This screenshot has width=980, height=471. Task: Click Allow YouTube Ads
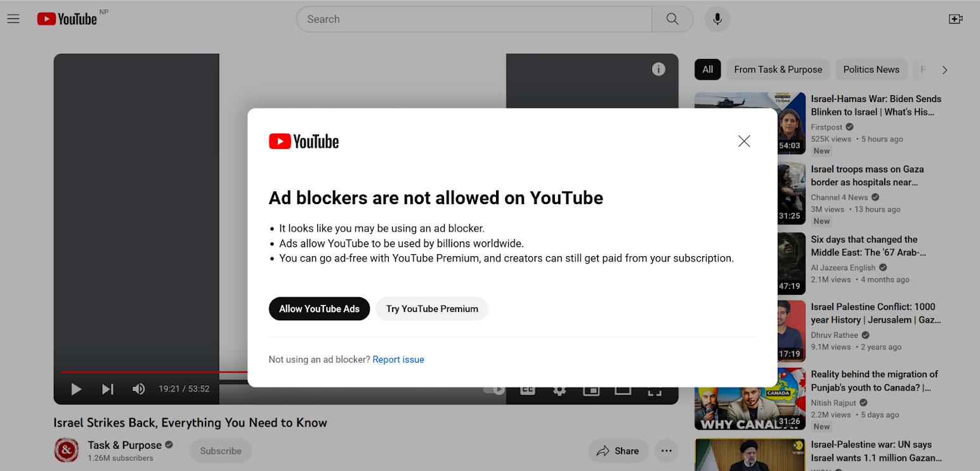point(319,309)
